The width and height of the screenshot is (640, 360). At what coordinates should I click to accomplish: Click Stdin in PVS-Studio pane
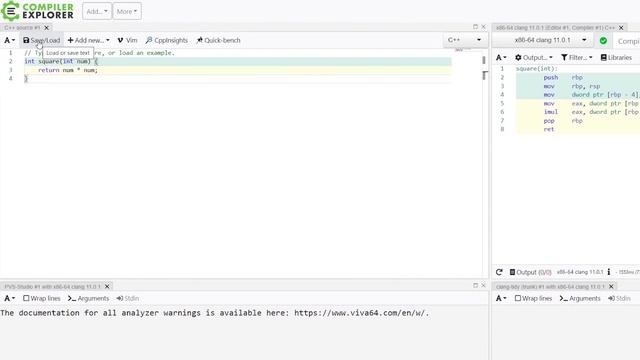click(x=128, y=298)
